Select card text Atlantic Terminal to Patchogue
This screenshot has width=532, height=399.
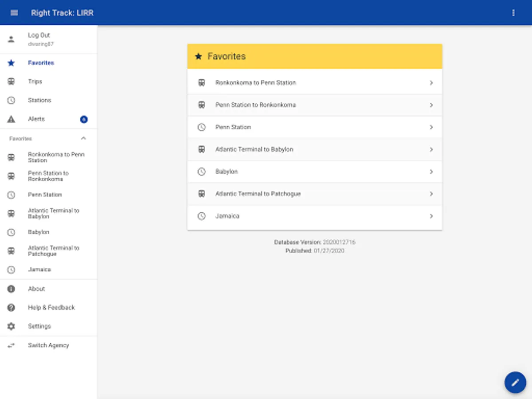pos(258,194)
